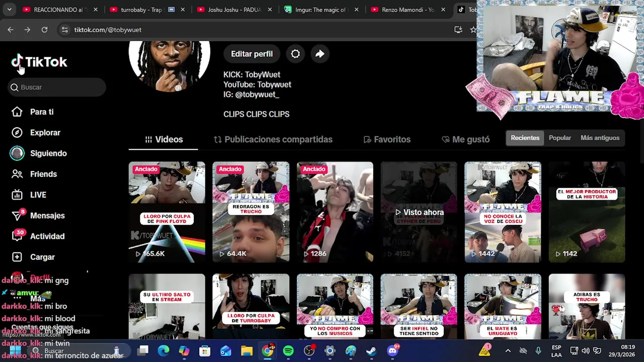
Task: Close the REACCIONANDO browser tab
Action: 96,10
